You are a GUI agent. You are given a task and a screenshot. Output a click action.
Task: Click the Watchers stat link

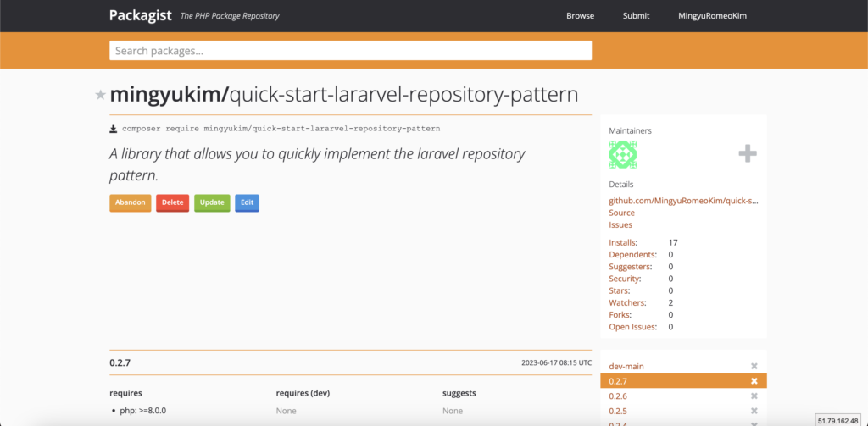click(628, 302)
